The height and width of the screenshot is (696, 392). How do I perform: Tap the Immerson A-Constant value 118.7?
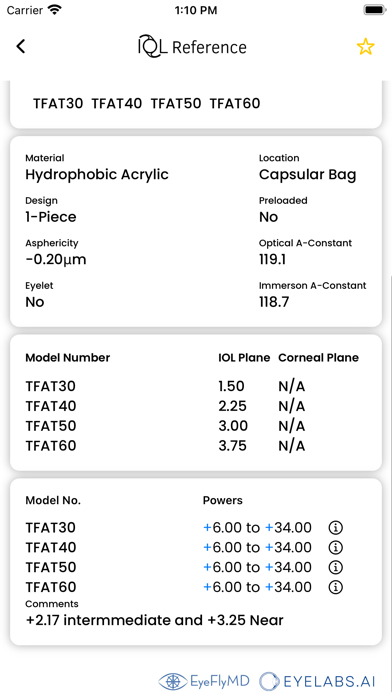274,302
